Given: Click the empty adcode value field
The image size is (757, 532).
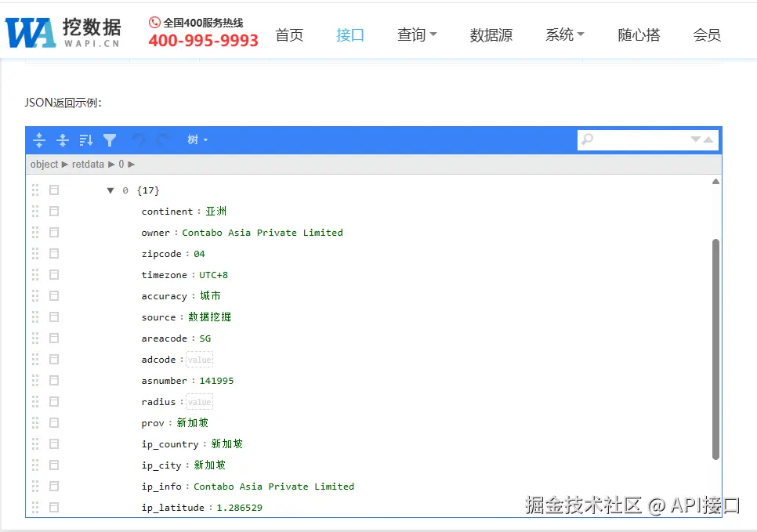Looking at the screenshot, I should [199, 360].
